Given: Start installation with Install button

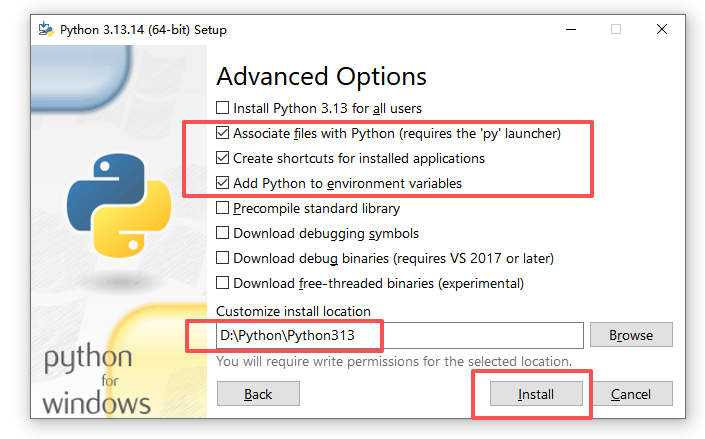Looking at the screenshot, I should (536, 394).
